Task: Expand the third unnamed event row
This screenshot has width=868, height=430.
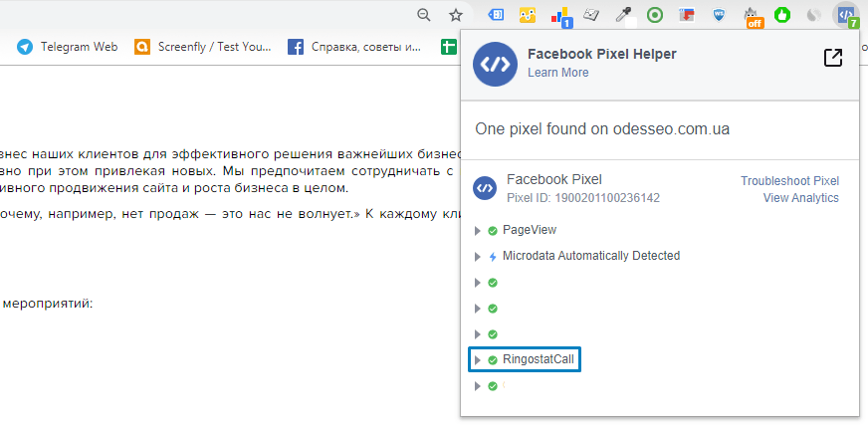Action: point(478,334)
